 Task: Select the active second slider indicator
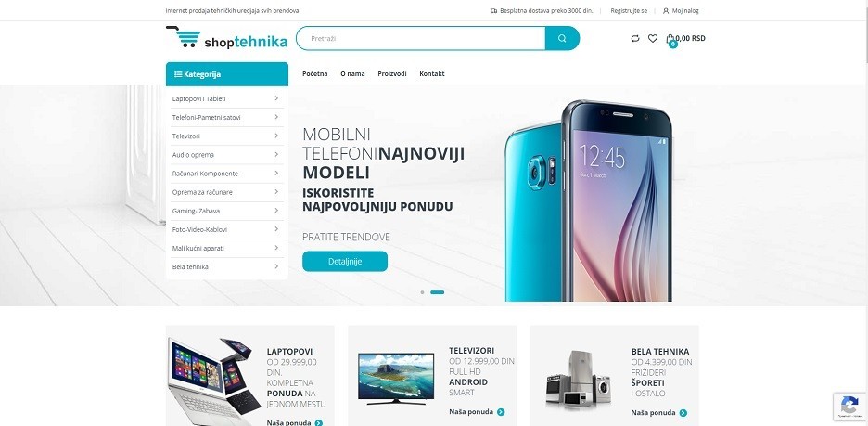pyautogui.click(x=438, y=292)
